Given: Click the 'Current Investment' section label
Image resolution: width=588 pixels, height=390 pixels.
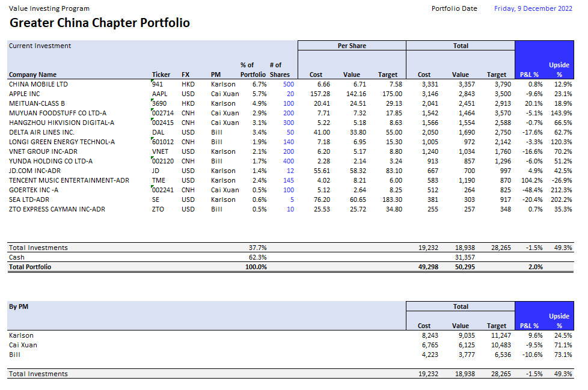Looking at the screenshot, I should [x=40, y=46].
